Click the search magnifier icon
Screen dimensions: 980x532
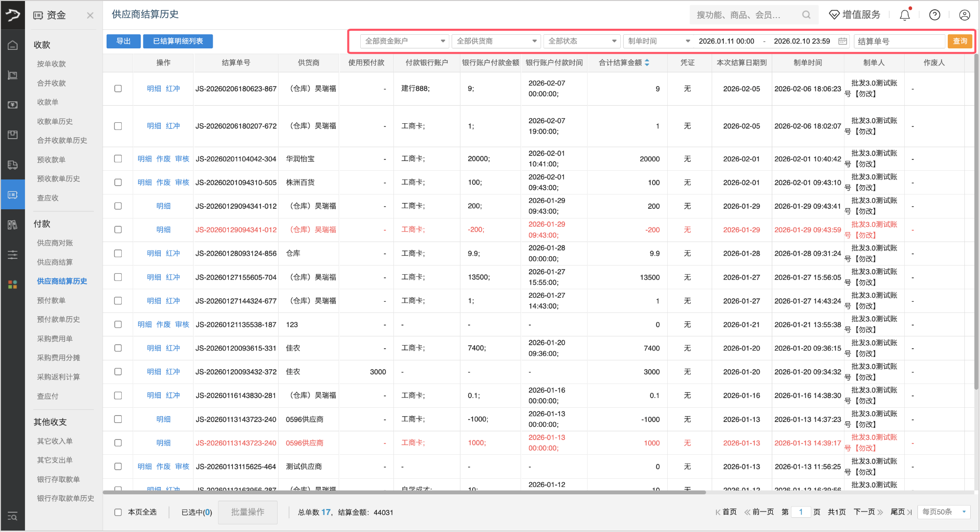(806, 15)
